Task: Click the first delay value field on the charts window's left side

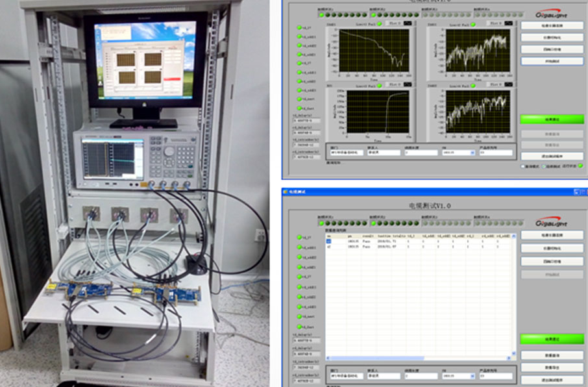Action: pyautogui.click(x=306, y=121)
